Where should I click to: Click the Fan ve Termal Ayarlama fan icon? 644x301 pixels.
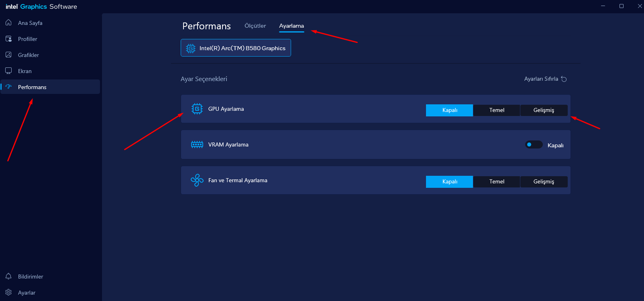(197, 180)
